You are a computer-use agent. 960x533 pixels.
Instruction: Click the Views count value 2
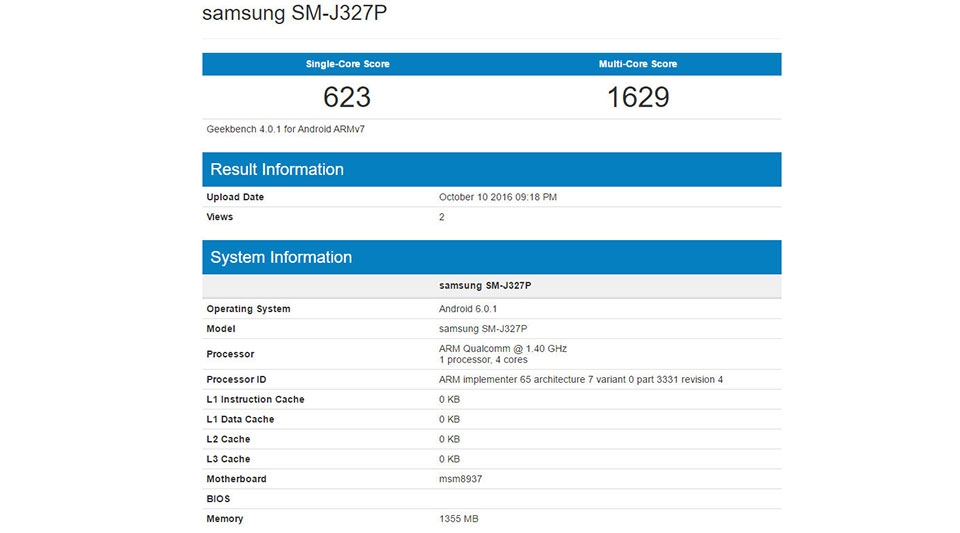tap(441, 217)
